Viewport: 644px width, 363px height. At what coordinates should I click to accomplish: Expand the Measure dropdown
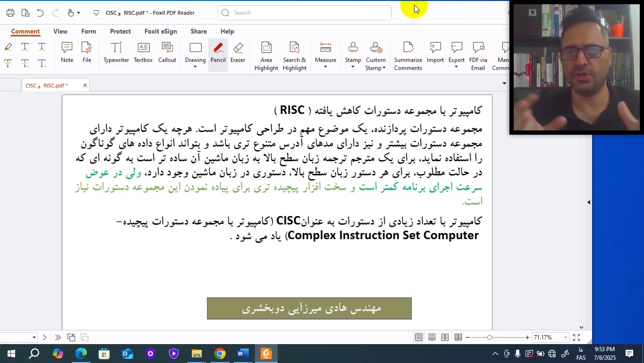(x=325, y=67)
